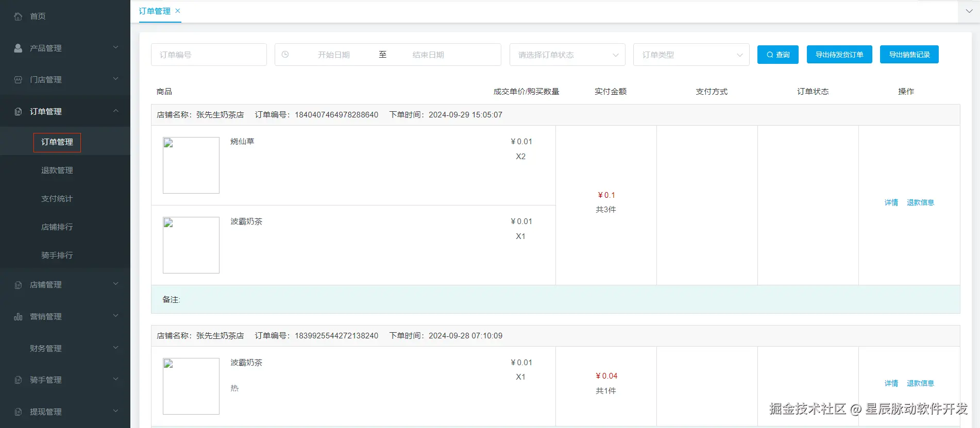Click the 烧仙草 product thumbnail

pyautogui.click(x=191, y=165)
